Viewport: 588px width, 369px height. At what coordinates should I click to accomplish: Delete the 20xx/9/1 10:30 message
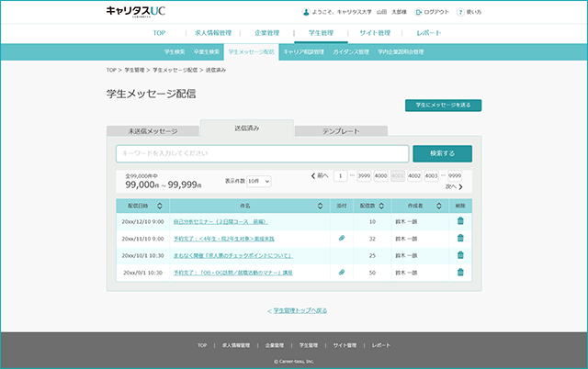click(x=460, y=273)
